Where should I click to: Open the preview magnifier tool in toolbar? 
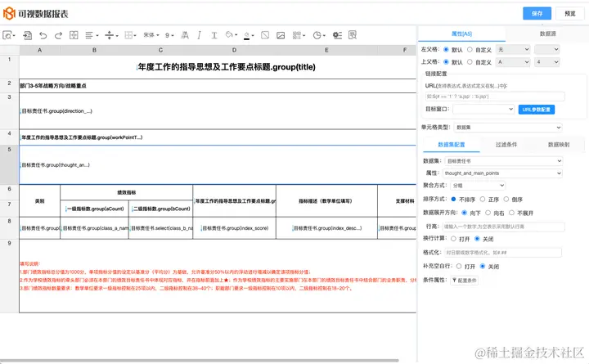click(x=9, y=35)
